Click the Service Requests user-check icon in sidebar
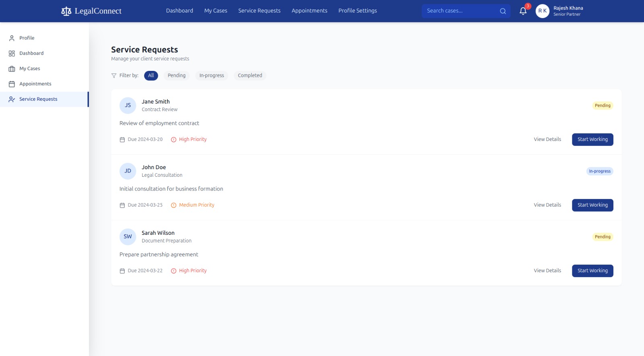The width and height of the screenshot is (644, 356). 12,99
